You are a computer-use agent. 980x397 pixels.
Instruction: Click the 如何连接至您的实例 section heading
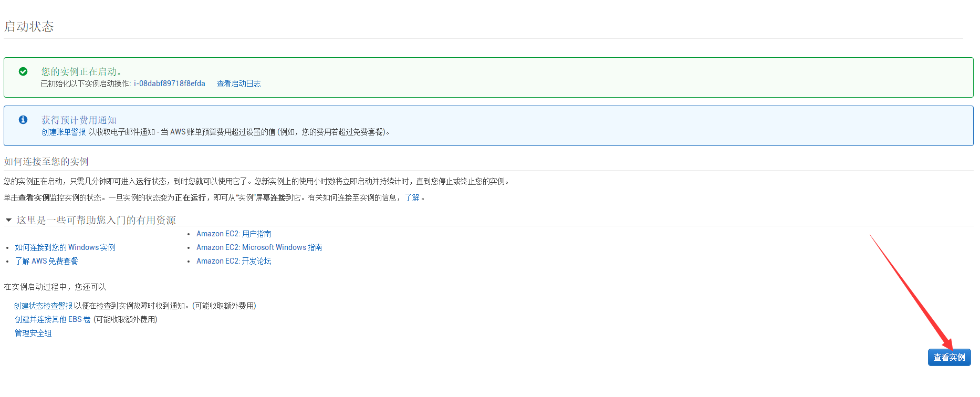coord(46,161)
